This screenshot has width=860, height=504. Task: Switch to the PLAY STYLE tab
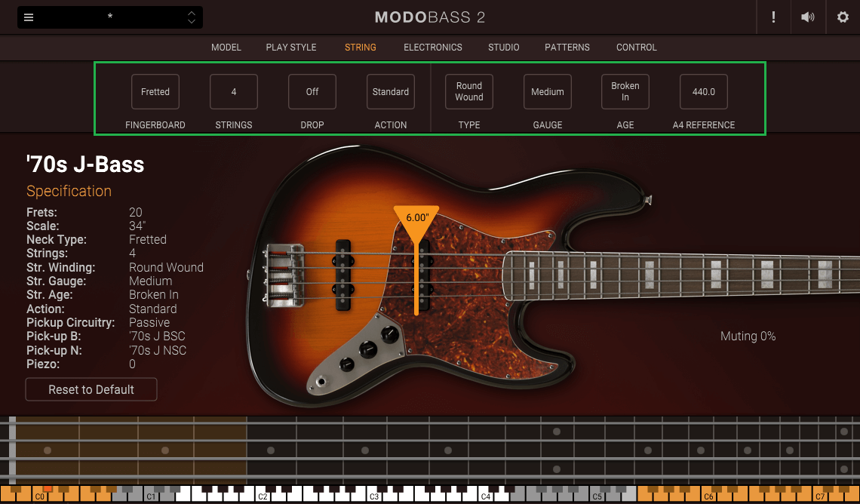291,48
